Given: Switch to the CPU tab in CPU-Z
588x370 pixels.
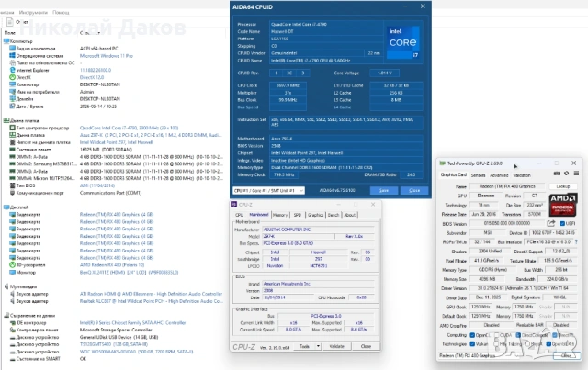Looking at the screenshot, I should point(239,215).
